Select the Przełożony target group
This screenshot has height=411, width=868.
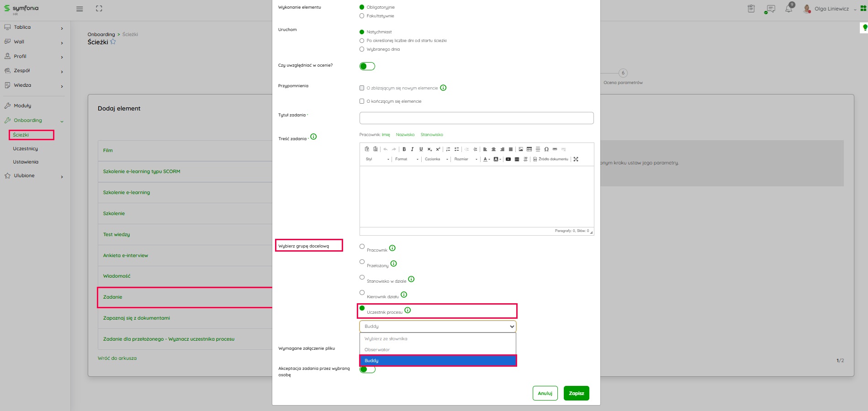[x=362, y=262]
